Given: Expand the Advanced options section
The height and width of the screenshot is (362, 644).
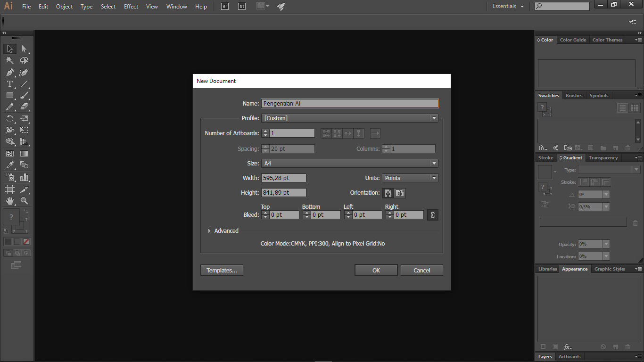Looking at the screenshot, I should 209,231.
